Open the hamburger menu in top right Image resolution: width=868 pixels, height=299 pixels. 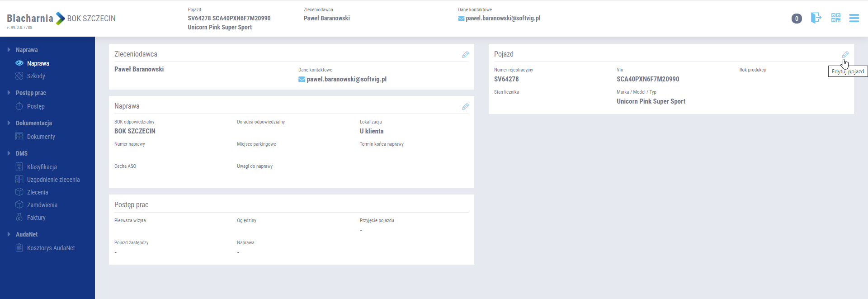[854, 18]
